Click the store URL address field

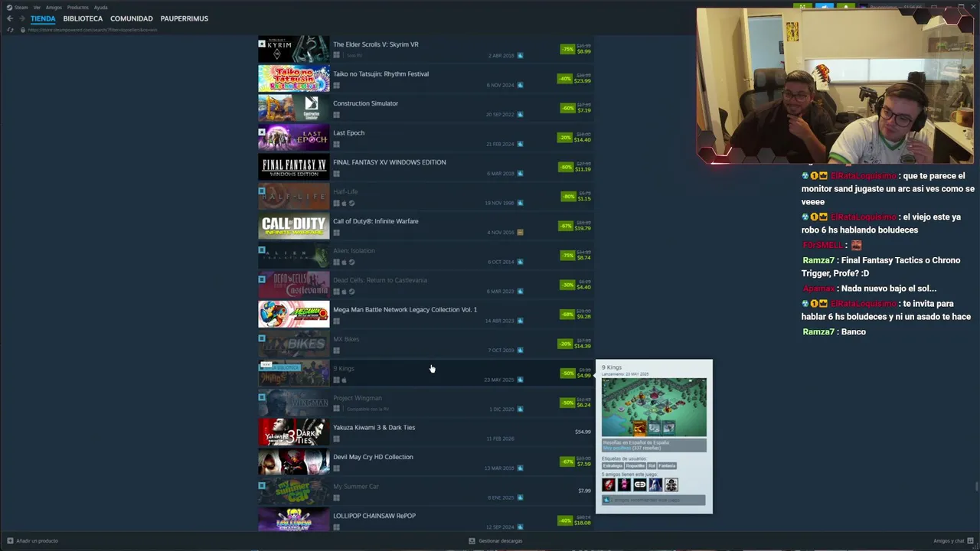[x=93, y=30]
